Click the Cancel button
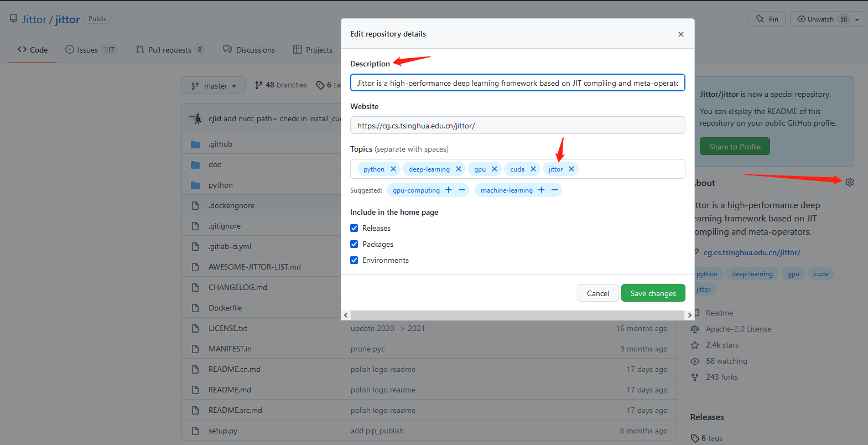 point(598,293)
